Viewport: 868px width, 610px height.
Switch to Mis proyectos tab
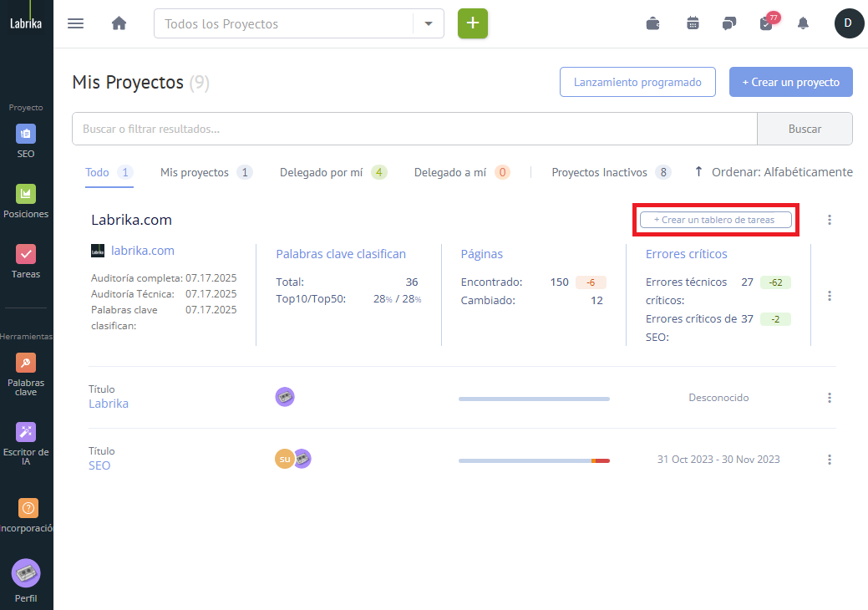click(206, 172)
